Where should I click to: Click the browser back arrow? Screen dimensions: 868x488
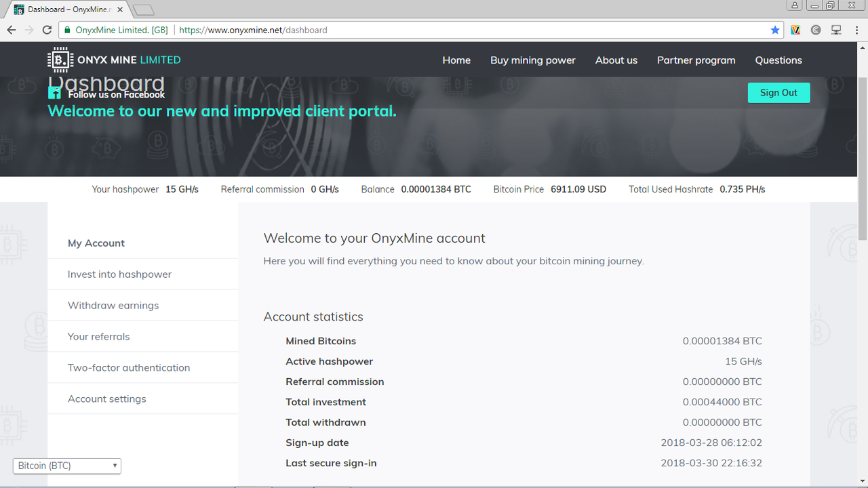click(x=12, y=30)
